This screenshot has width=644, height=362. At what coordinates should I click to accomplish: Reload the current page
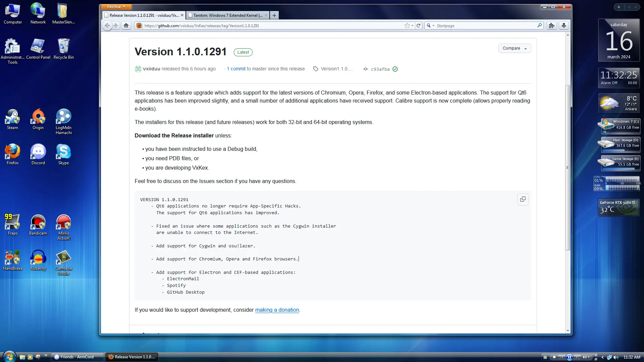(418, 25)
